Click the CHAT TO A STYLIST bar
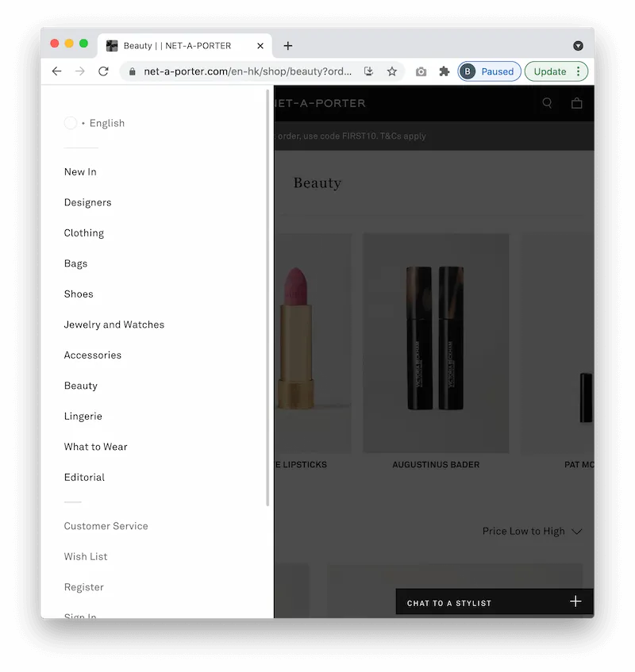The height and width of the screenshot is (672, 635). (x=495, y=601)
